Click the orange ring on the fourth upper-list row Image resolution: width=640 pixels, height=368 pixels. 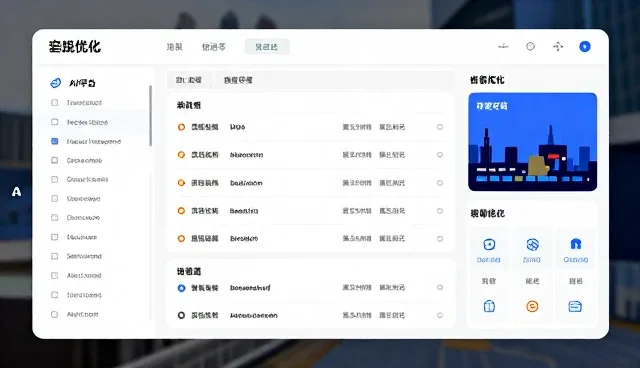[181, 211]
